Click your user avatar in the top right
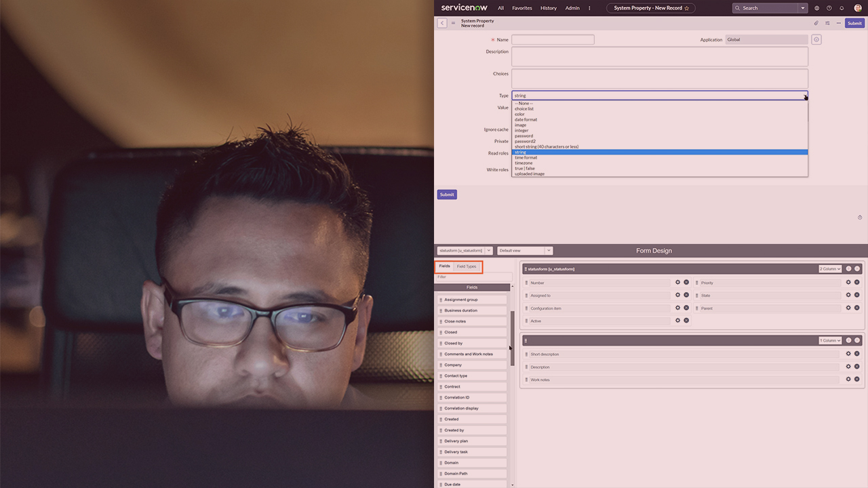The width and height of the screenshot is (868, 488). coord(857,7)
